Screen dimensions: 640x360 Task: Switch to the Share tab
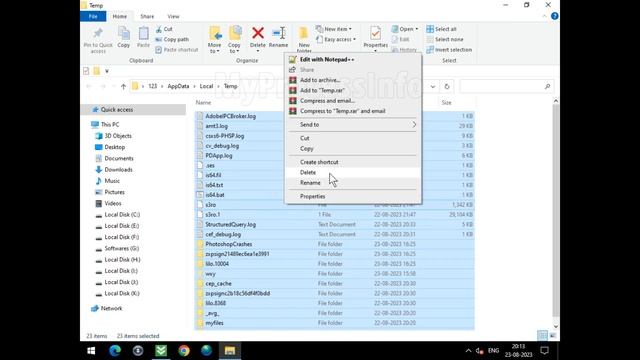point(147,17)
